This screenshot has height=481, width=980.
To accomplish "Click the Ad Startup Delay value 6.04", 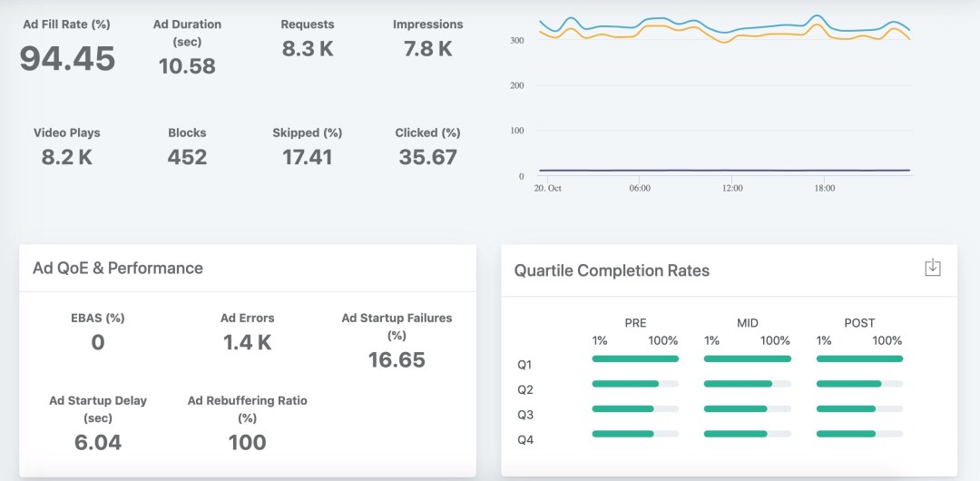I will [97, 442].
